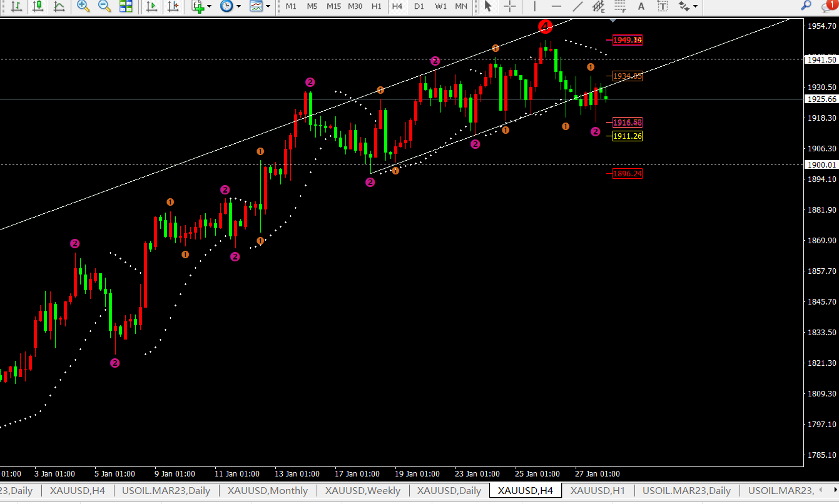Screen dimensions: 839x504
Task: Select the trendline drawing tool
Action: click(x=577, y=7)
